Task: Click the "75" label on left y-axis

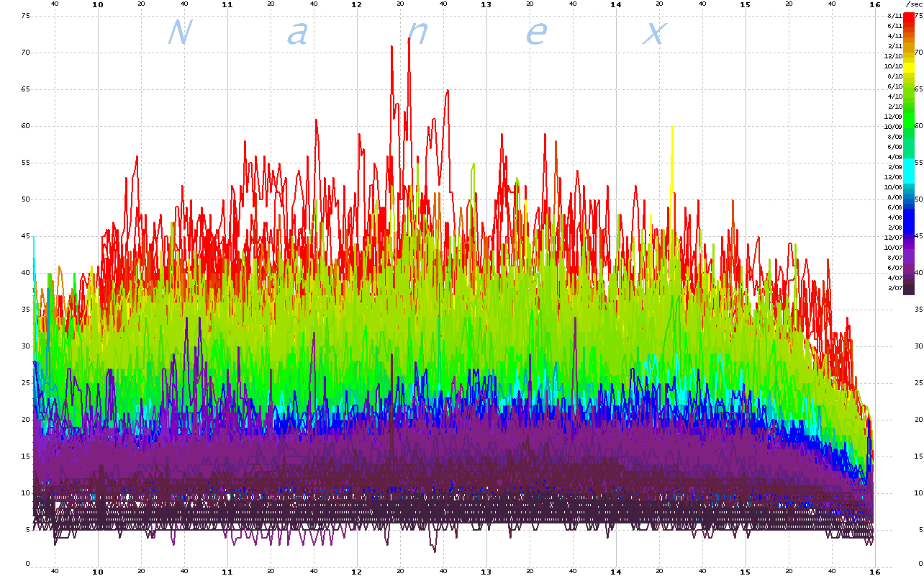Action: pos(26,15)
